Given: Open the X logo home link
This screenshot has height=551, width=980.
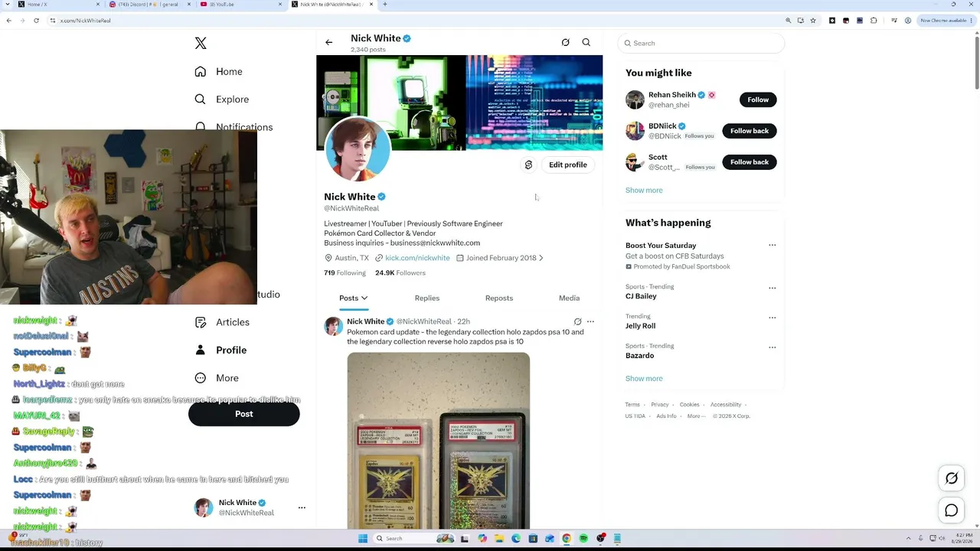Looking at the screenshot, I should click(201, 44).
